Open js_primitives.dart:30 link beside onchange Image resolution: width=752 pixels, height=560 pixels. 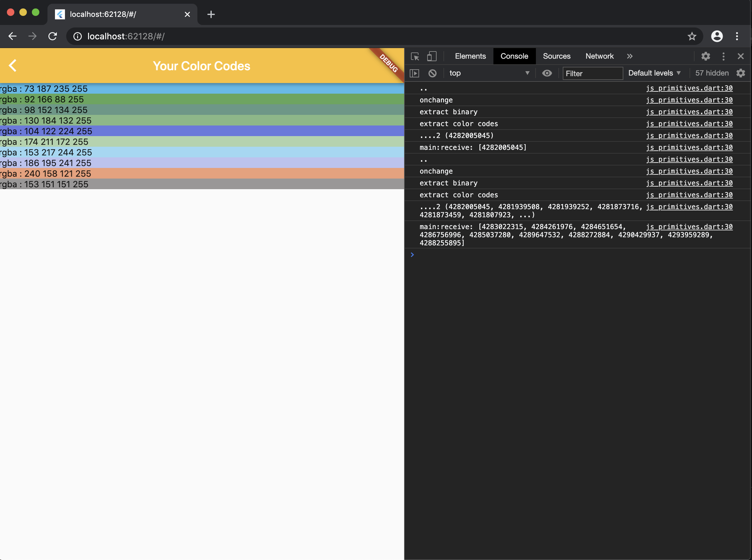[x=689, y=100]
